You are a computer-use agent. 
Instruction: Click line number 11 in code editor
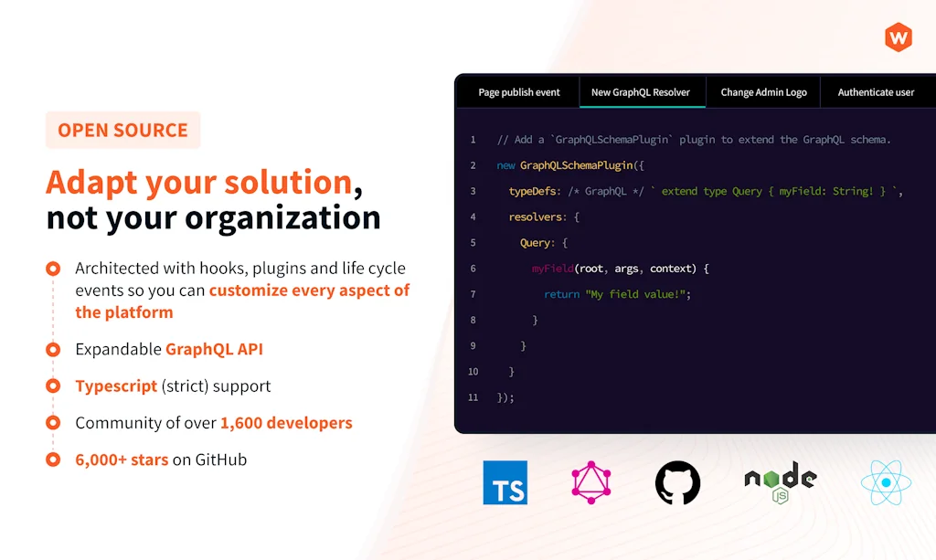click(x=473, y=397)
